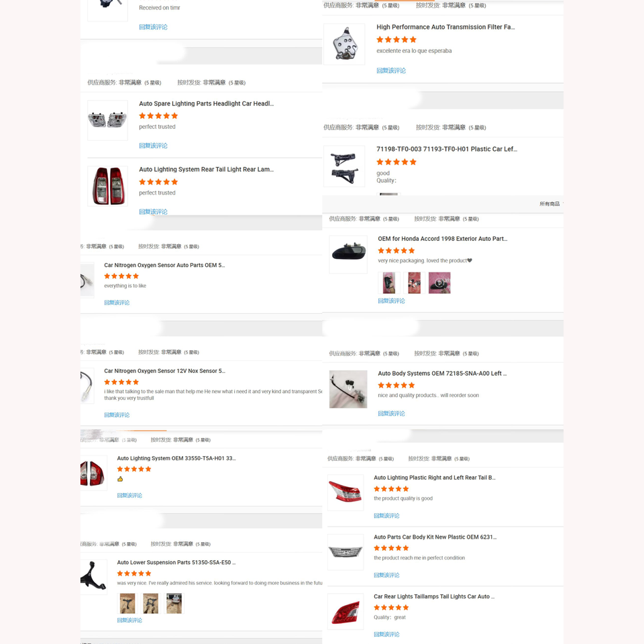
Task: Open 'Car Nitrogen Oxygen Sensor 12V Nox Sensor' title
Action: point(165,371)
